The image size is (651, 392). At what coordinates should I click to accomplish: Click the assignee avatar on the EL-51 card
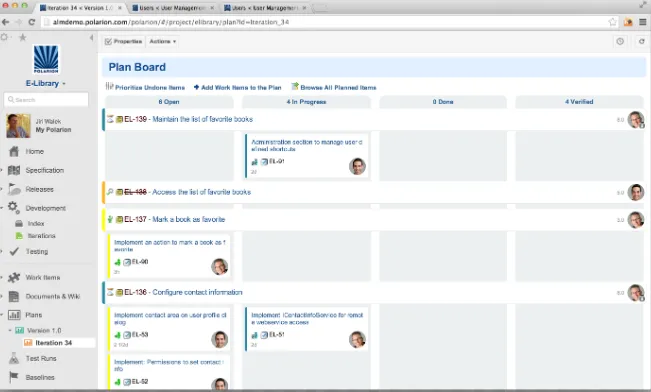click(x=357, y=339)
